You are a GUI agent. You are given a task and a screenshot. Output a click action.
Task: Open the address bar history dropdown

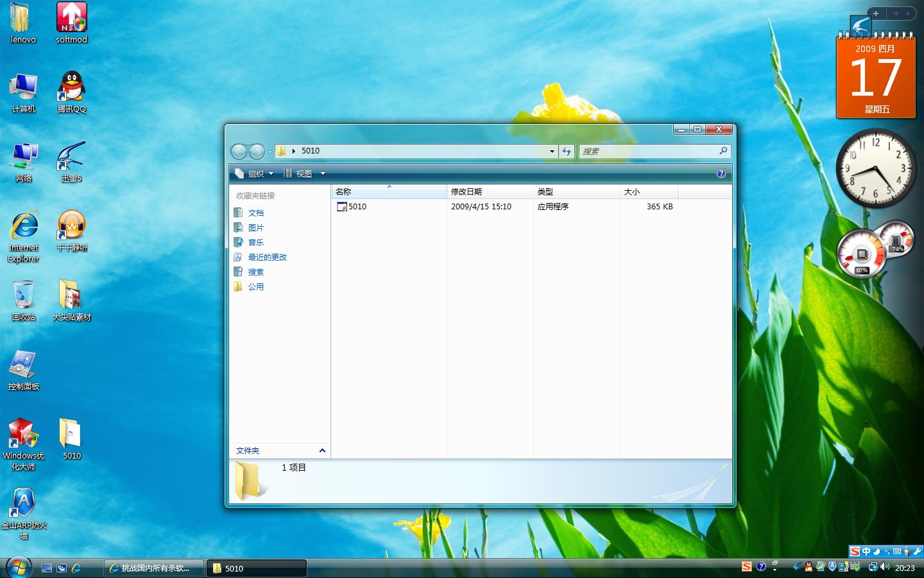pyautogui.click(x=552, y=151)
